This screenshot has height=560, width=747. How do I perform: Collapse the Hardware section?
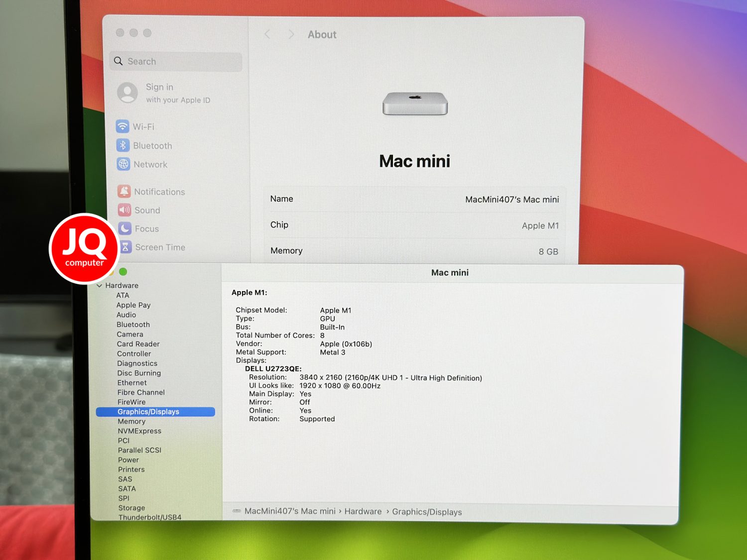tap(100, 286)
